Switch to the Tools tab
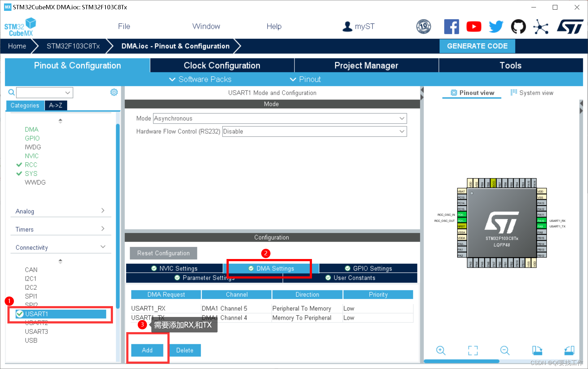588x369 pixels. click(x=511, y=65)
